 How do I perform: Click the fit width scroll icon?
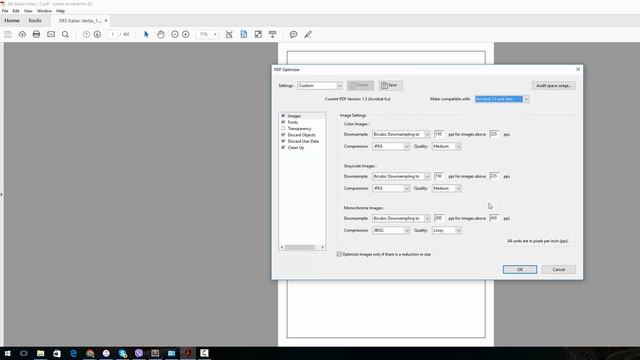(x=229, y=35)
